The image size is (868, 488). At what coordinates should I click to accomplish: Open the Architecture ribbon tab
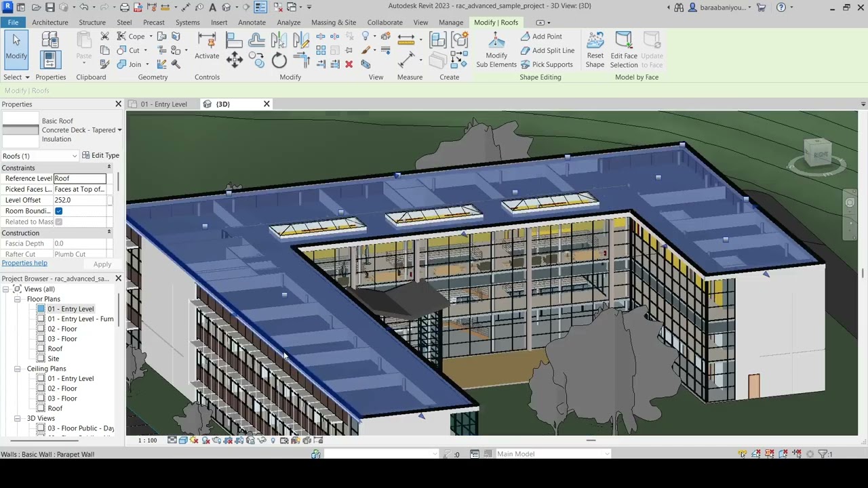pos(50,22)
